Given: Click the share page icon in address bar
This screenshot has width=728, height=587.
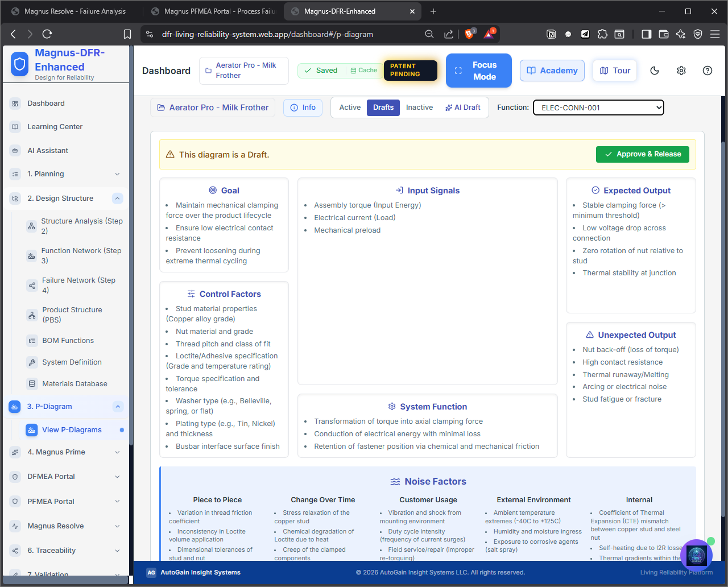Looking at the screenshot, I should coord(449,34).
